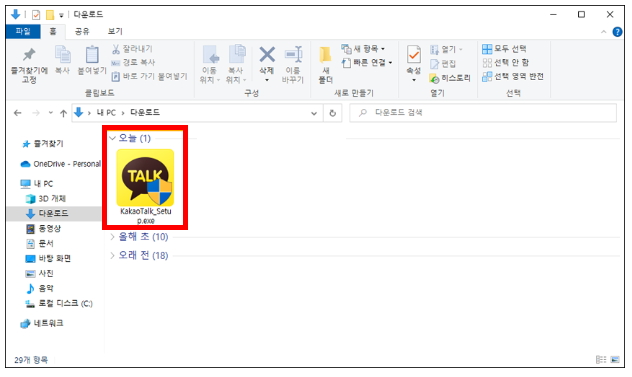Open address bar history dropdown
The width and height of the screenshot is (632, 377).
pyautogui.click(x=314, y=113)
